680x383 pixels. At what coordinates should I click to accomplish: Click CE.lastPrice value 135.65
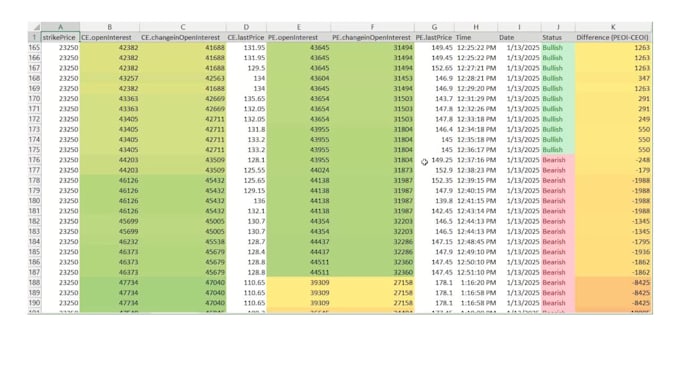246,99
